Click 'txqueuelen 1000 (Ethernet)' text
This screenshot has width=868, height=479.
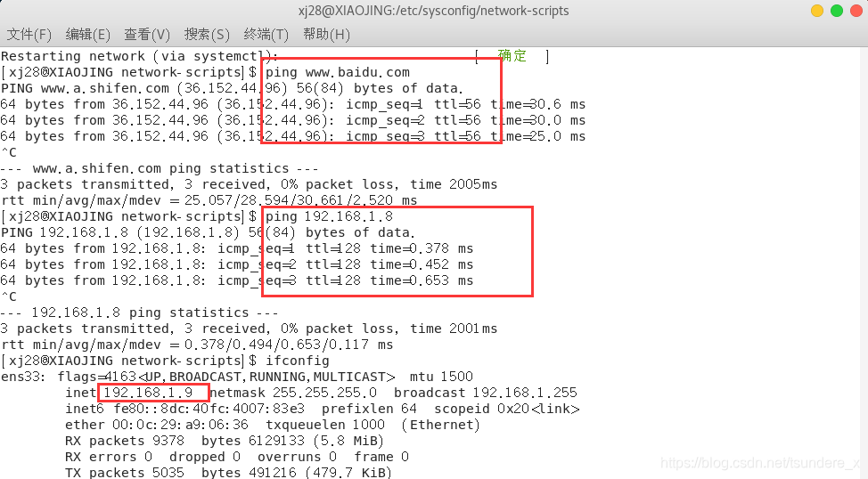click(373, 426)
